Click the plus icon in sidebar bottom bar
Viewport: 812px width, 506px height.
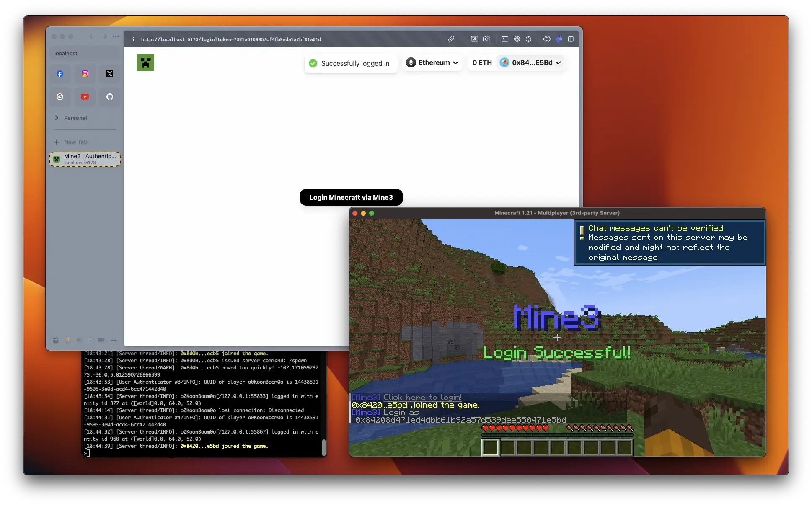tap(114, 341)
